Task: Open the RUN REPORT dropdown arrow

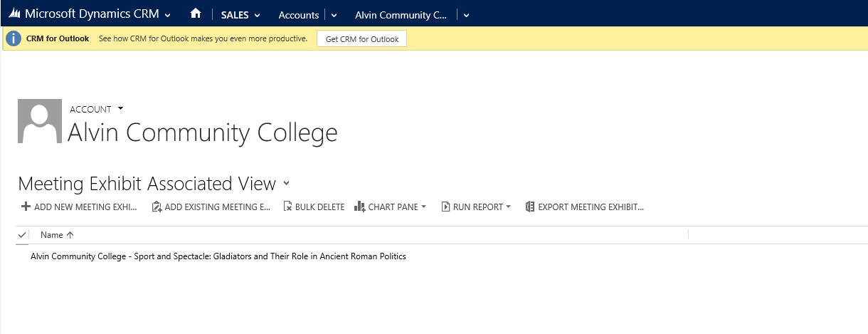Action: tap(509, 207)
